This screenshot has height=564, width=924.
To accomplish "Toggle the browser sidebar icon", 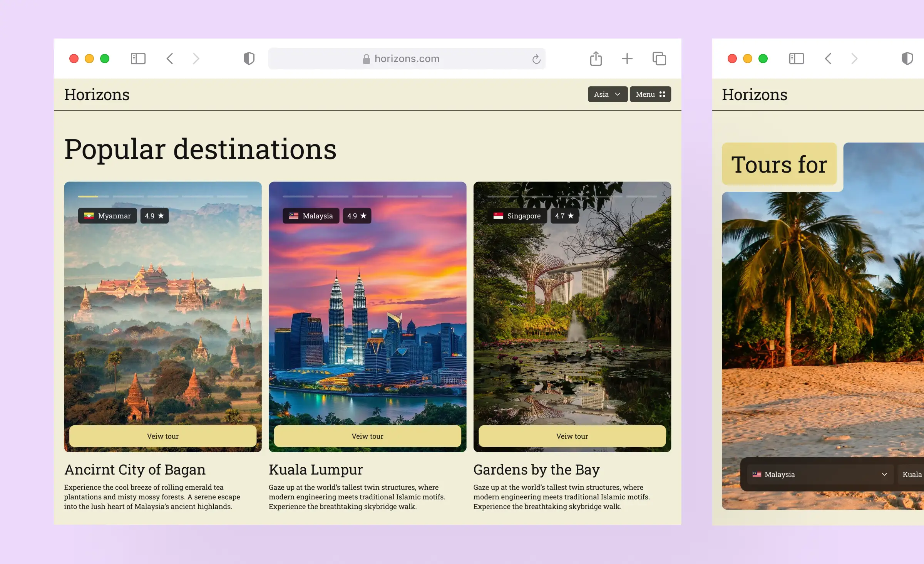I will click(139, 59).
